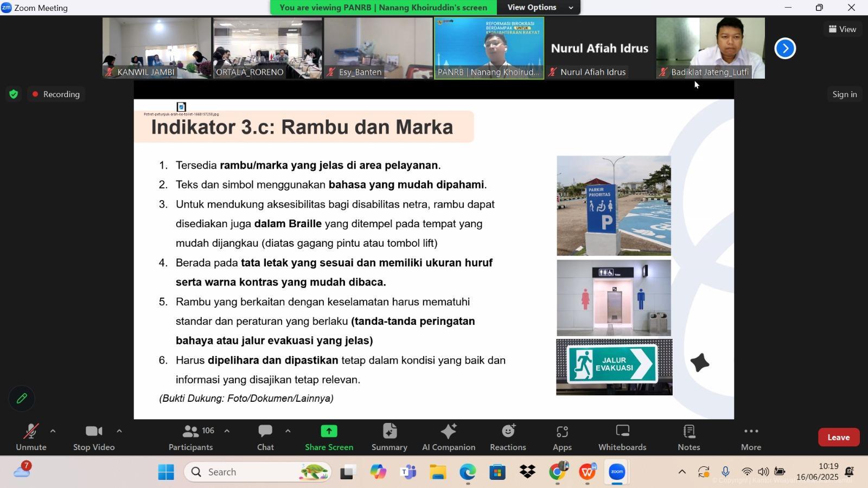
Task: Open Dropbox from taskbar
Action: click(x=527, y=472)
